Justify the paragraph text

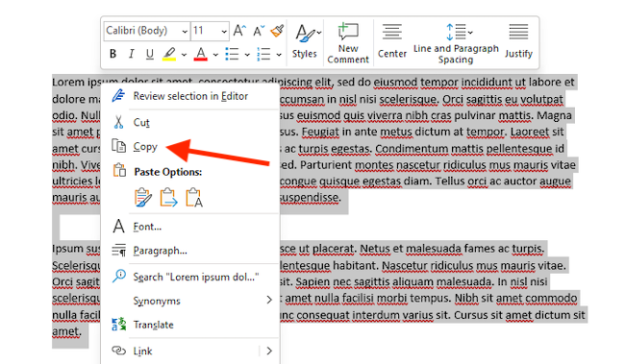tap(518, 41)
